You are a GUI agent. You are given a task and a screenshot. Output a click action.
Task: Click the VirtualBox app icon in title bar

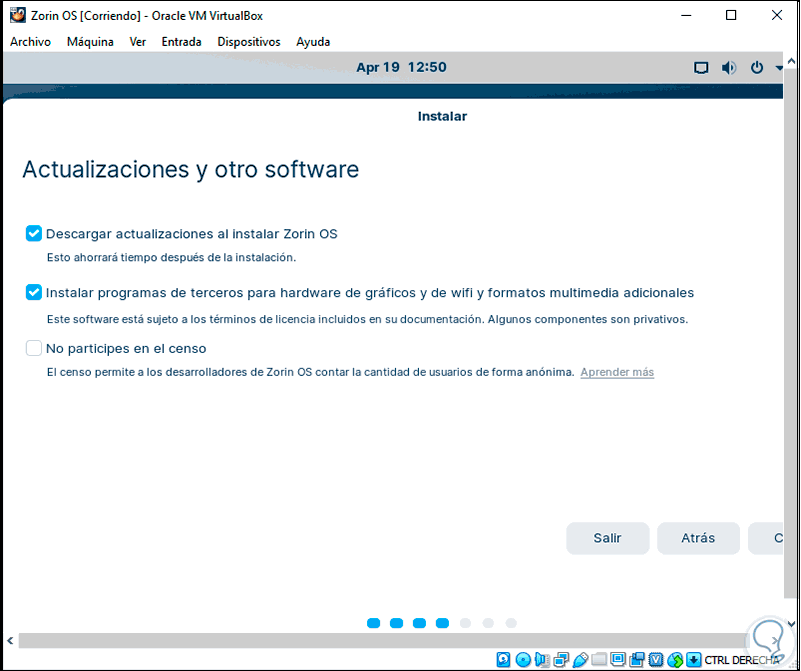pos(18,15)
